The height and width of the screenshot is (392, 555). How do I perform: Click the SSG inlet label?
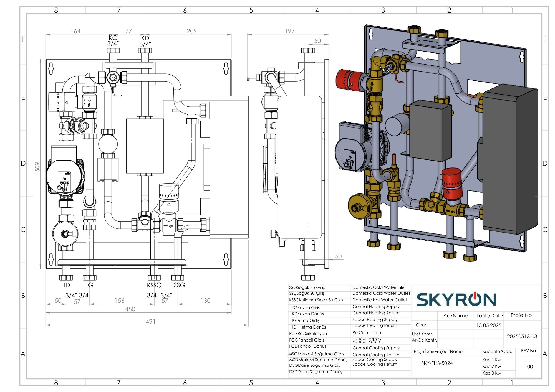pos(179,285)
